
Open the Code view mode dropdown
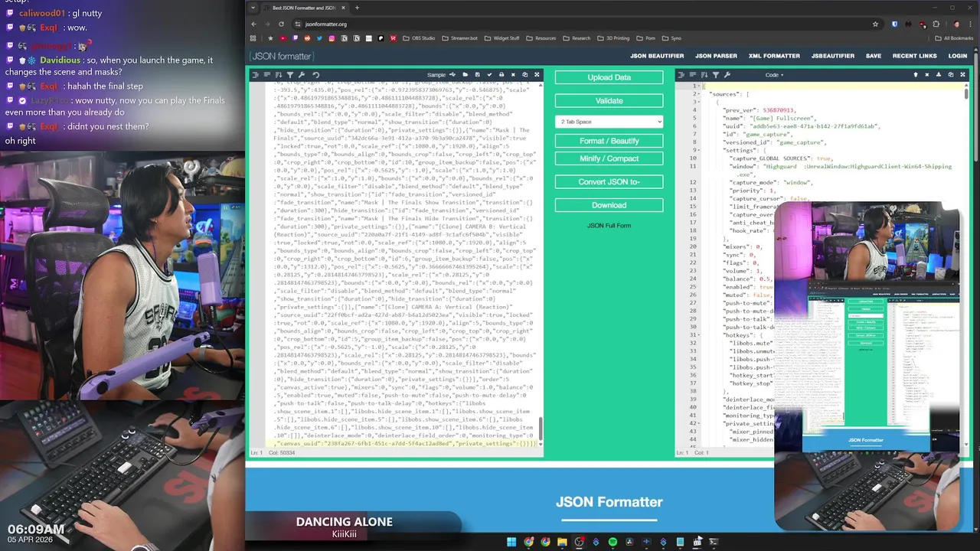pos(774,75)
